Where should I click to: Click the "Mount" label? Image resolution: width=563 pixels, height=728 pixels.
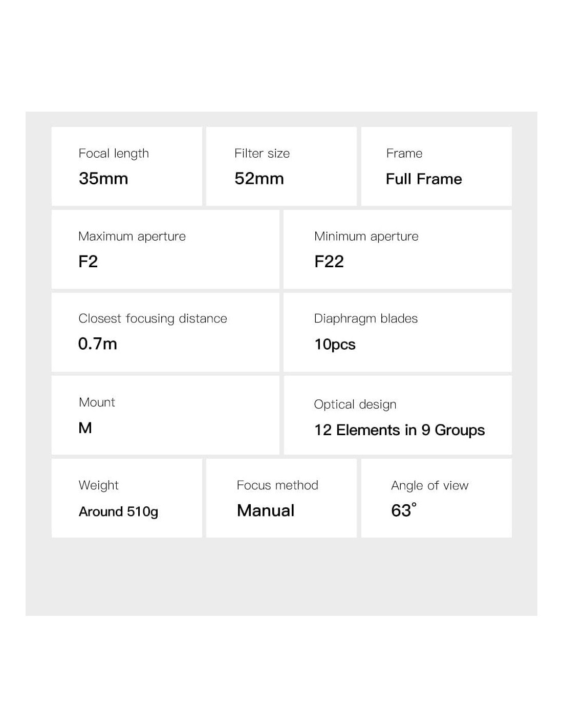pyautogui.click(x=97, y=402)
